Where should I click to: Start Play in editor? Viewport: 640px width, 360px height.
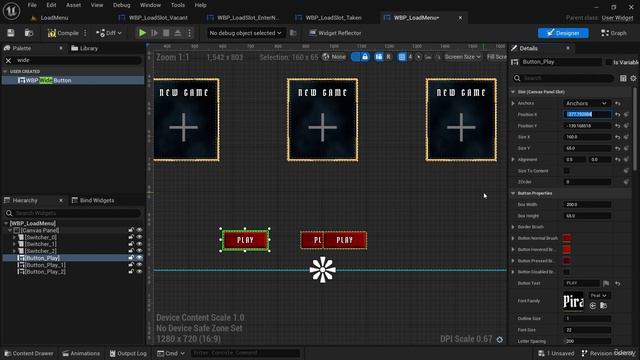pos(142,33)
